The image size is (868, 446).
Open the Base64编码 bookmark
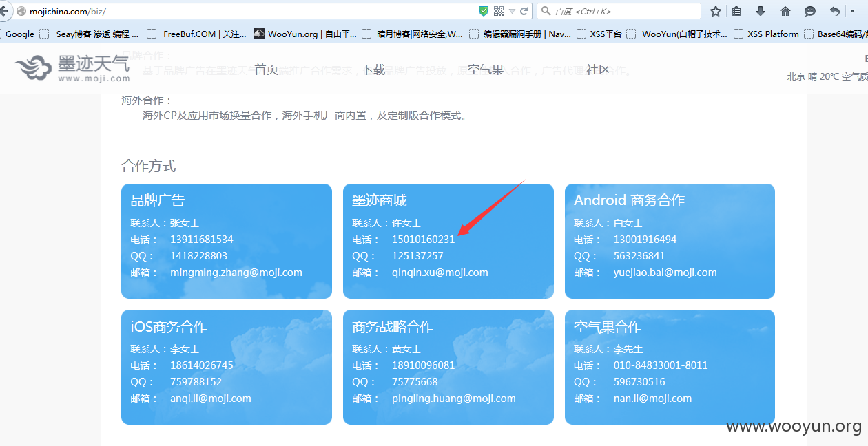click(x=836, y=34)
